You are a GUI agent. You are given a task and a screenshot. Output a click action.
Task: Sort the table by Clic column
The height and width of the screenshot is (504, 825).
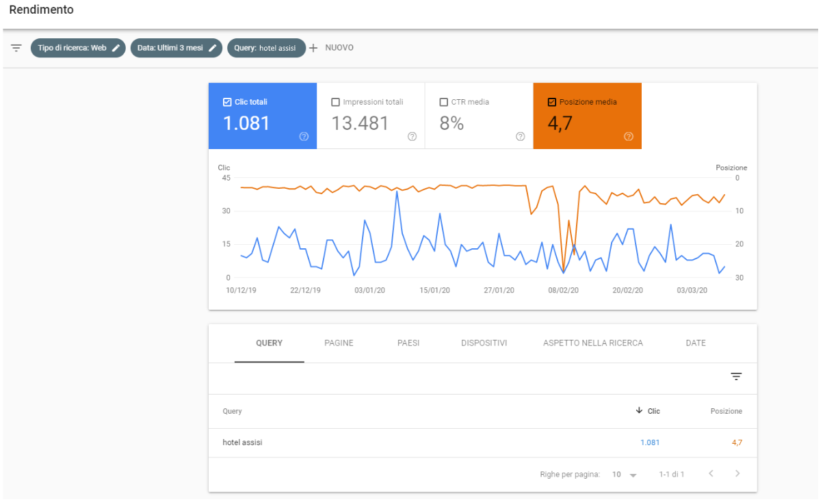click(x=648, y=411)
